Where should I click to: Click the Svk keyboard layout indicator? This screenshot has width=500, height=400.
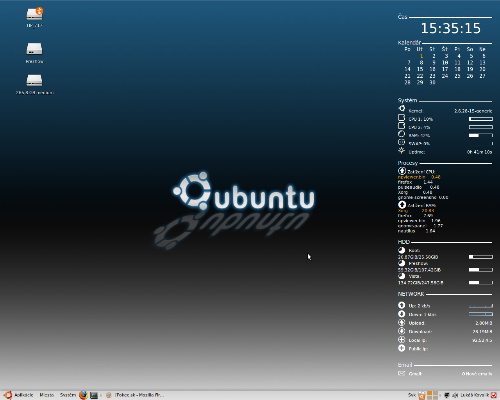412,395
